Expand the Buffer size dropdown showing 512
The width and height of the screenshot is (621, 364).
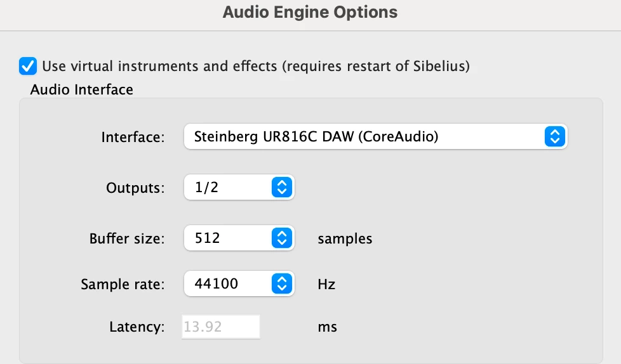(227, 238)
